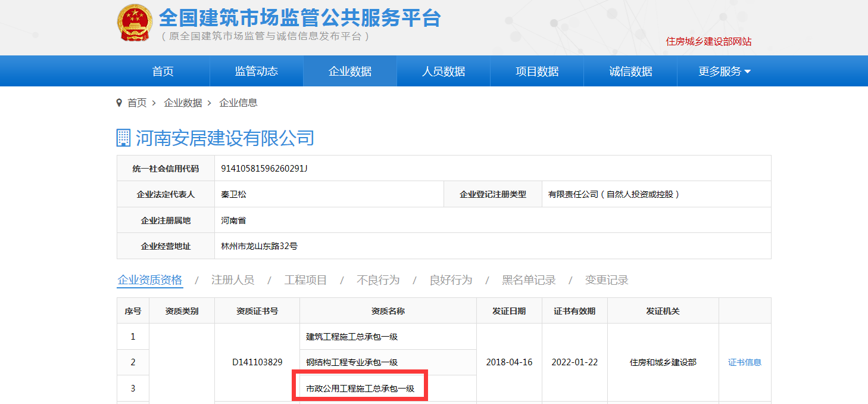Open 诚信数据 in the navigation bar
The width and height of the screenshot is (868, 404).
tap(630, 72)
